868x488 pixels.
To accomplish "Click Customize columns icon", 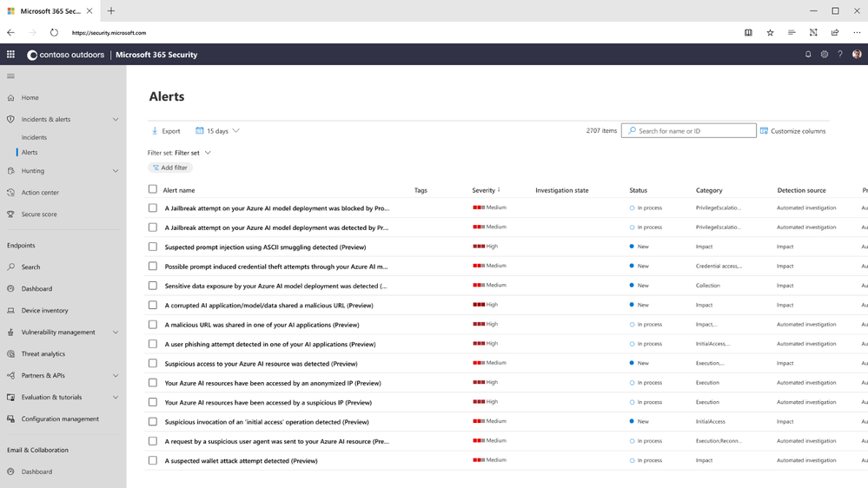I will 764,130.
